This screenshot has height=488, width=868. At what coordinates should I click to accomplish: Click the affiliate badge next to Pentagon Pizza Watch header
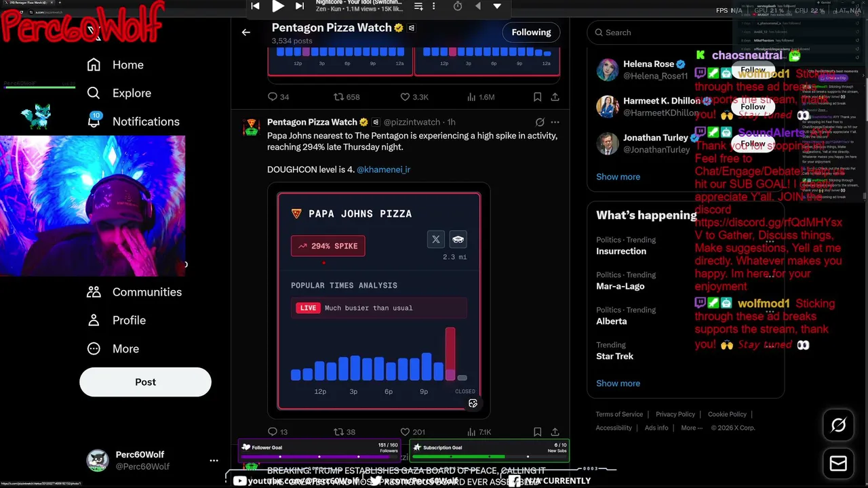click(412, 28)
